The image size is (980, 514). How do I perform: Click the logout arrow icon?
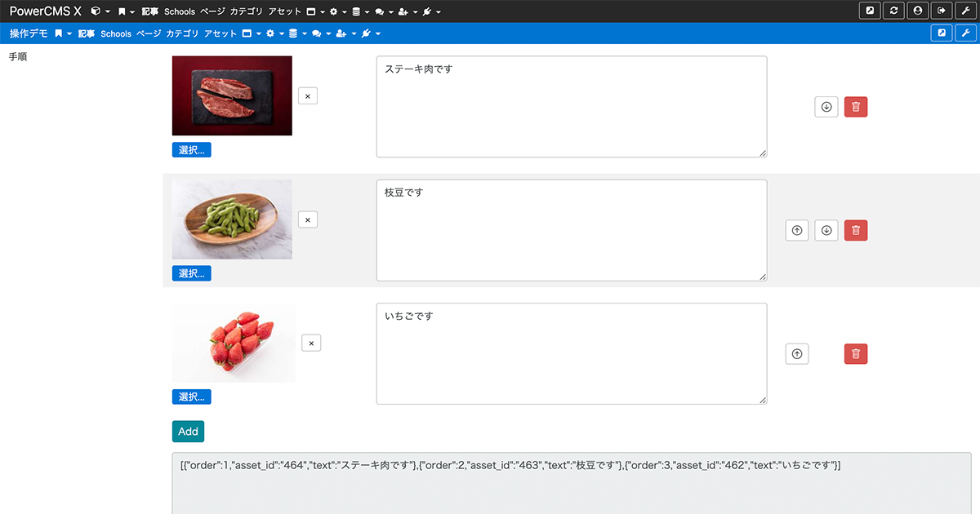(942, 11)
